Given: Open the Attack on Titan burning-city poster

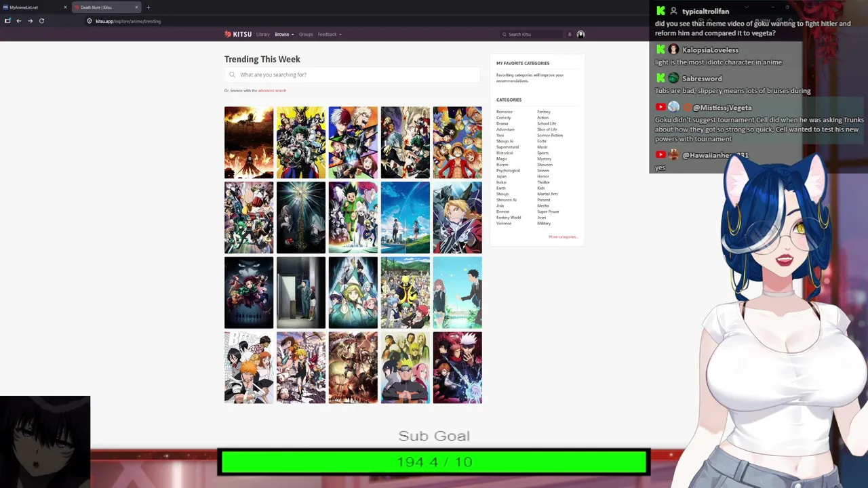Looking at the screenshot, I should coord(249,142).
